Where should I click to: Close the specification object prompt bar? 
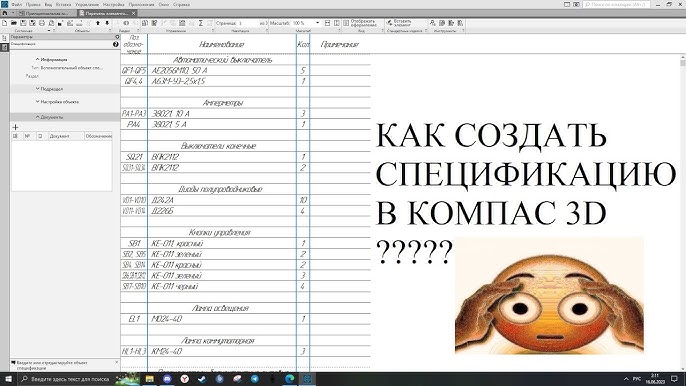pos(116,362)
